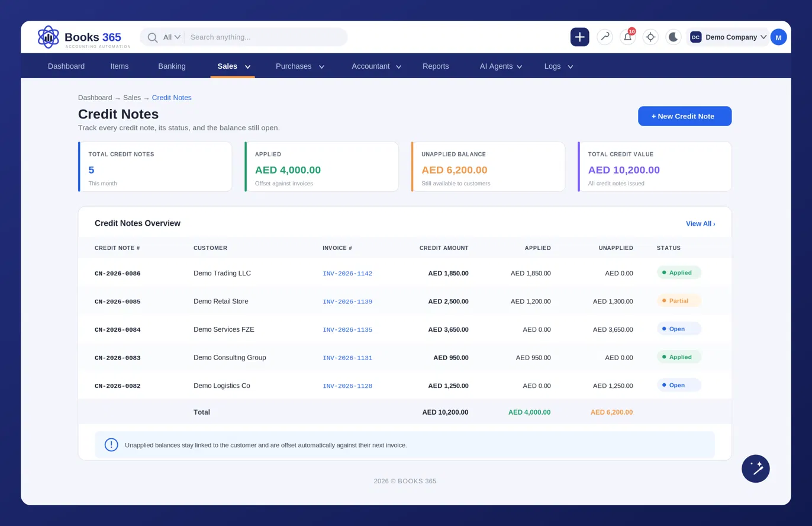Open the M user avatar
The width and height of the screenshot is (812, 526).
[x=778, y=37]
